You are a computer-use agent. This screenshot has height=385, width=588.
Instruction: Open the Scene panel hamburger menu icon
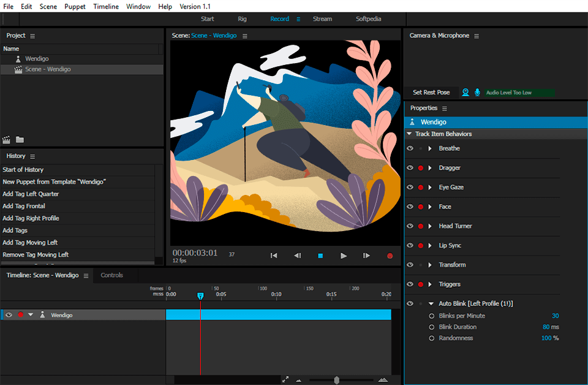[x=244, y=36]
